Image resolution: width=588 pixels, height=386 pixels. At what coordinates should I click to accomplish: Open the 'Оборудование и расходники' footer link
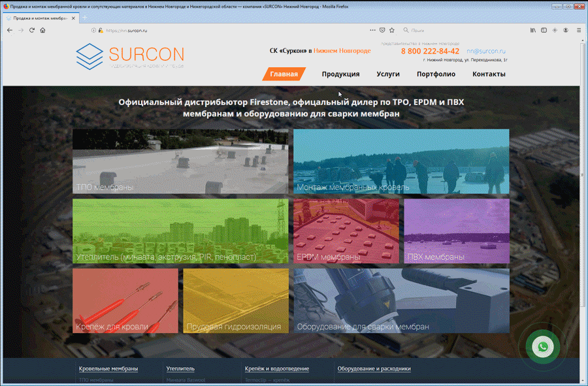[374, 369]
